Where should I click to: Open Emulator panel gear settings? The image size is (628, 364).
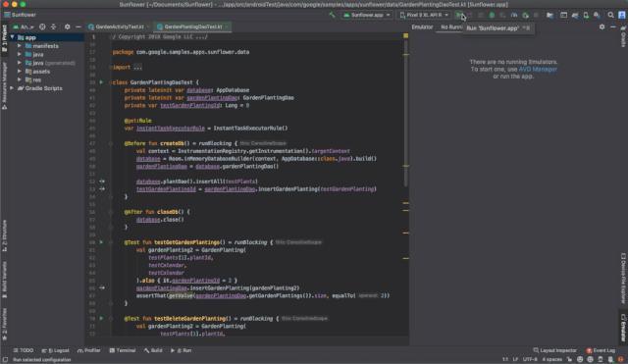(602, 26)
